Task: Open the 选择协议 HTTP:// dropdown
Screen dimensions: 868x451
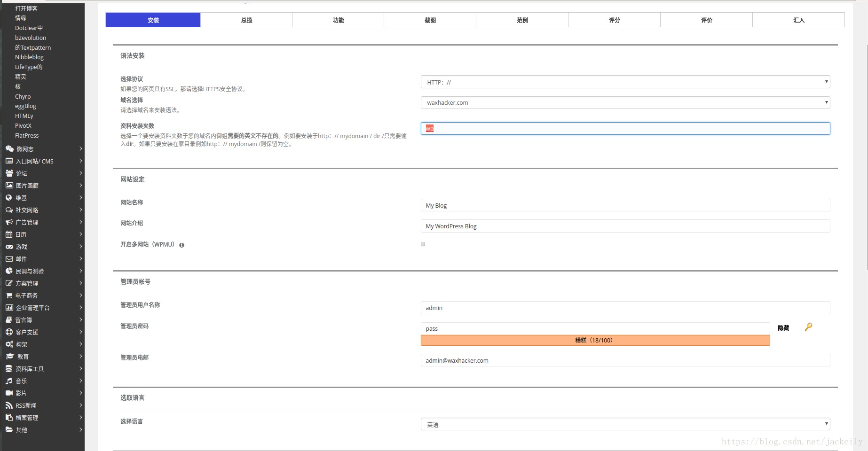Action: point(625,82)
